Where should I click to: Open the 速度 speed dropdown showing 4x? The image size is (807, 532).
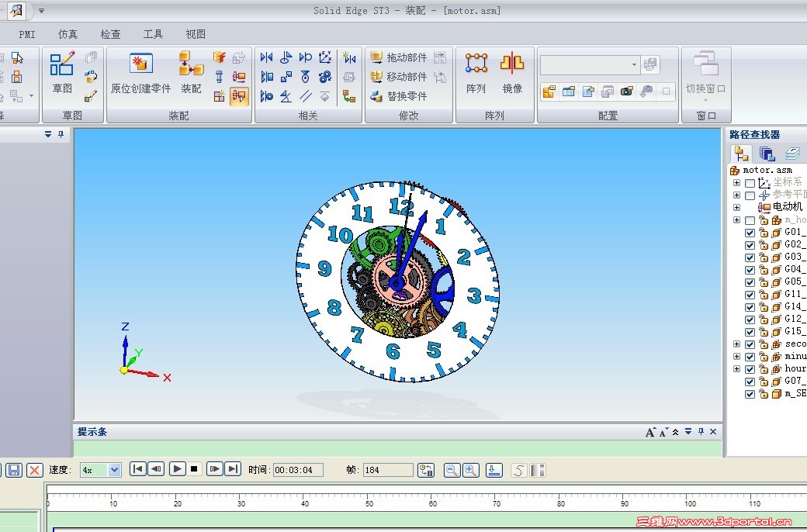click(x=114, y=470)
